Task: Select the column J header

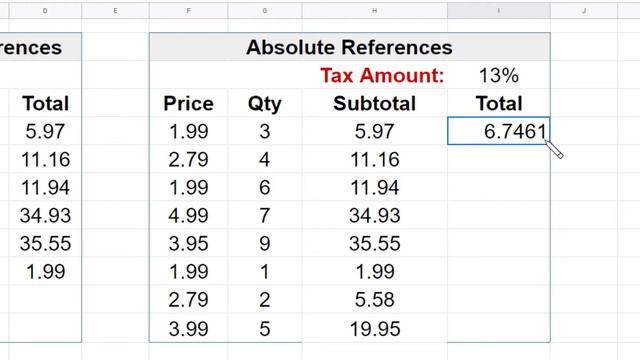Action: tap(584, 11)
